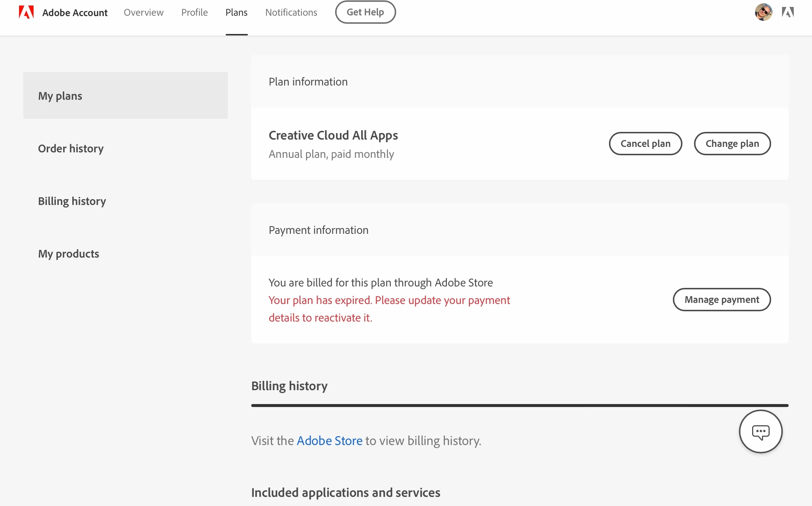The height and width of the screenshot is (506, 812).
Task: Click the Creative Cloud All Apps plan name
Action: (x=333, y=135)
